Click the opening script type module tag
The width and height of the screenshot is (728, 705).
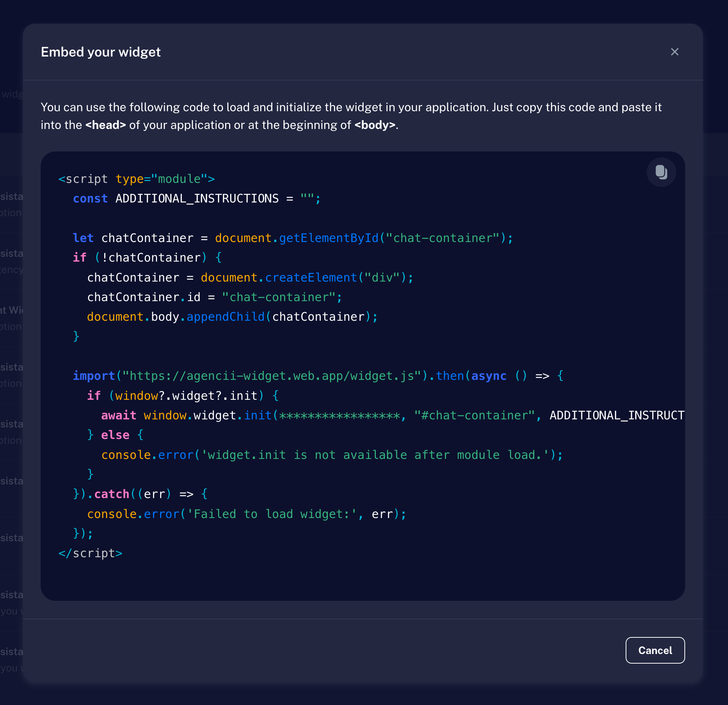[x=137, y=179]
